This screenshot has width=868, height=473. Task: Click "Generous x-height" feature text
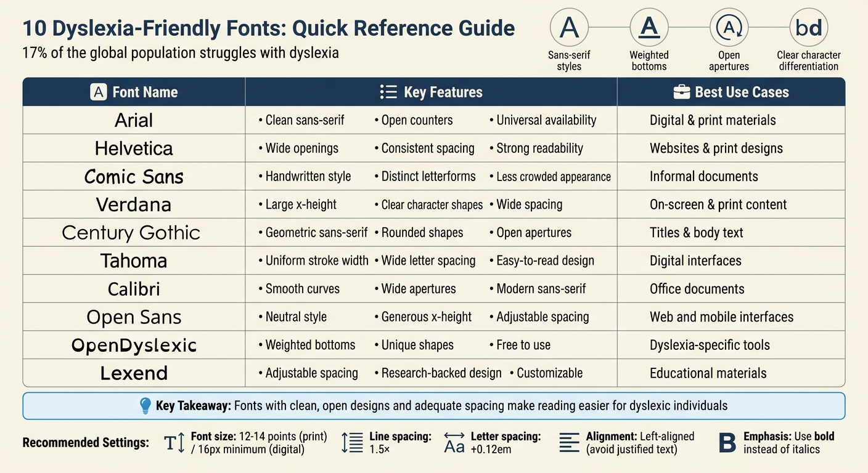tap(427, 317)
